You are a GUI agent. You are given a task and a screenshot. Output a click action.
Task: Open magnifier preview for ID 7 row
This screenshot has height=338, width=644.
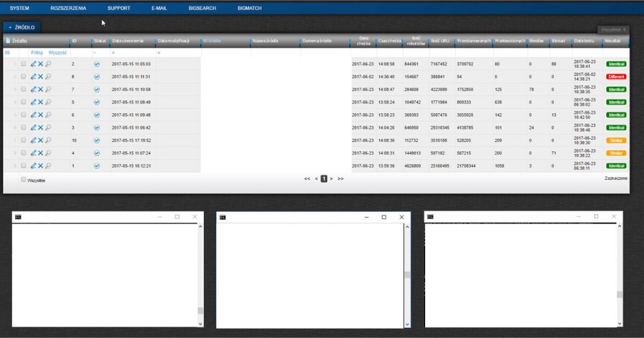pos(48,89)
